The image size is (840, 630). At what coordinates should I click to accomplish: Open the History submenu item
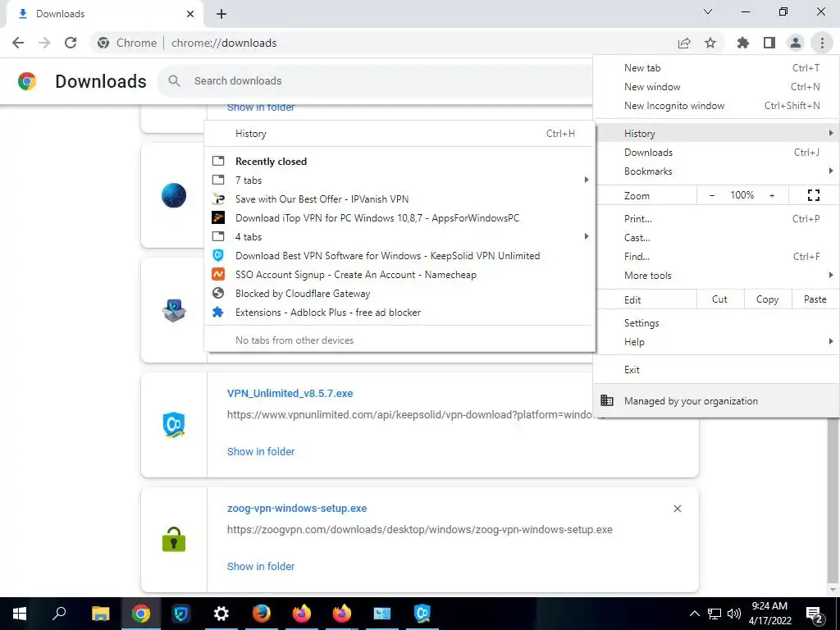tap(716, 134)
